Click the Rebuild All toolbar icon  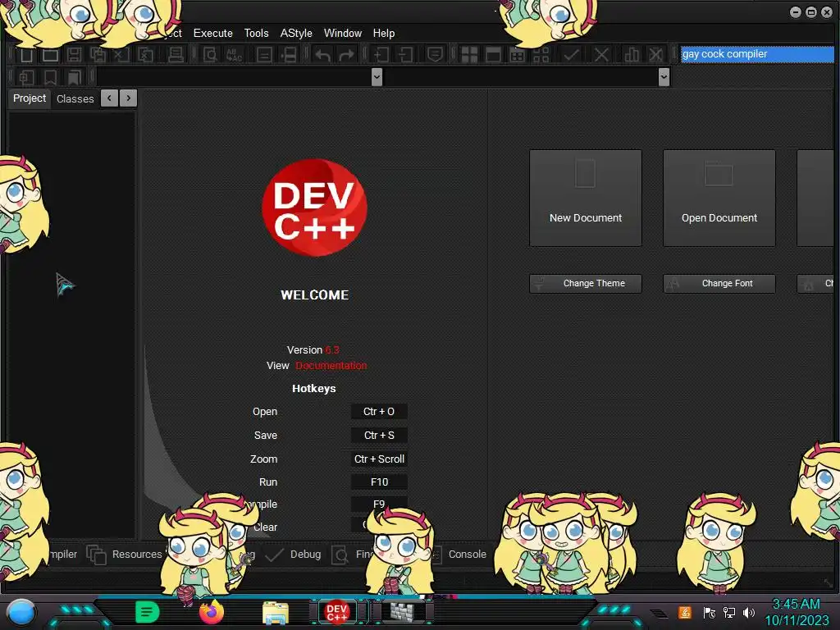tap(541, 55)
